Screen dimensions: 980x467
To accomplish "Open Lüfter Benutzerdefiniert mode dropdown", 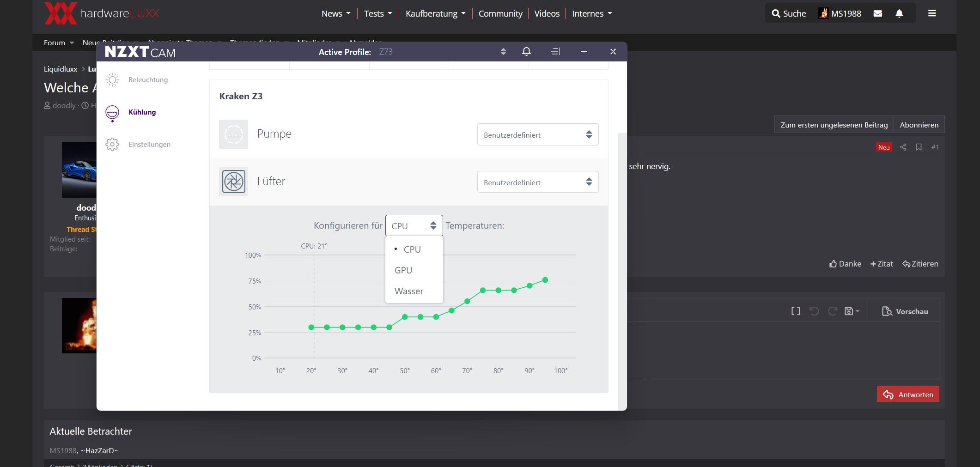I will [538, 182].
